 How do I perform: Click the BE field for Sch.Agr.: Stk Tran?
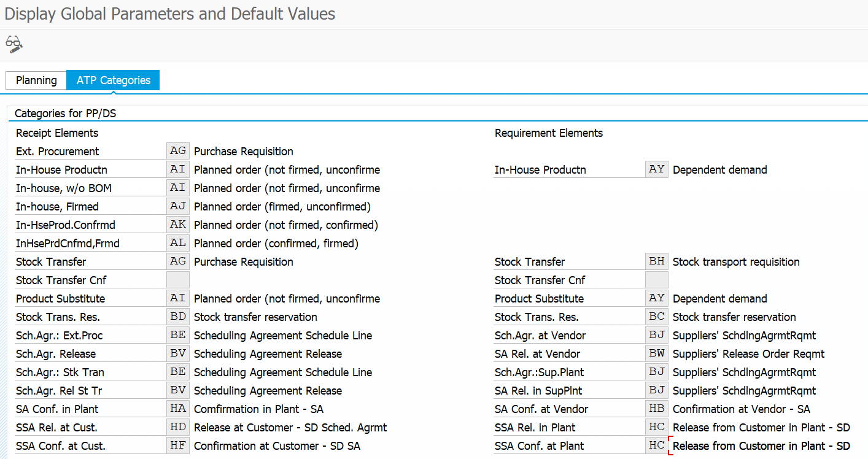[x=178, y=372]
